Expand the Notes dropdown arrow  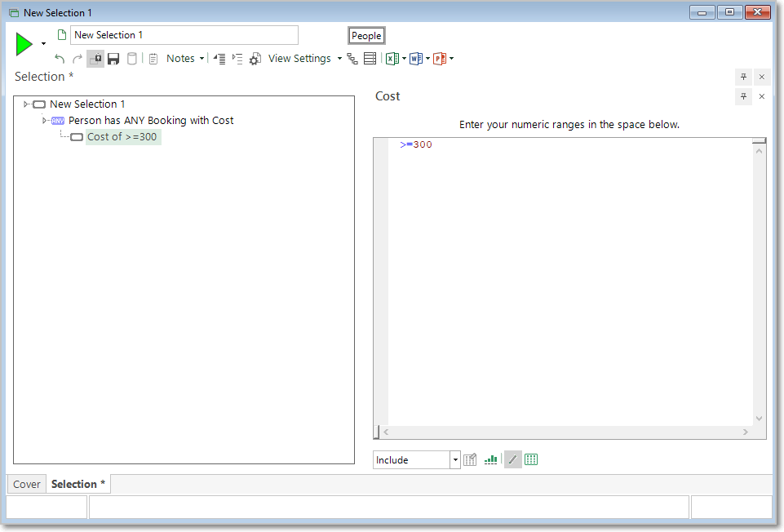(202, 59)
